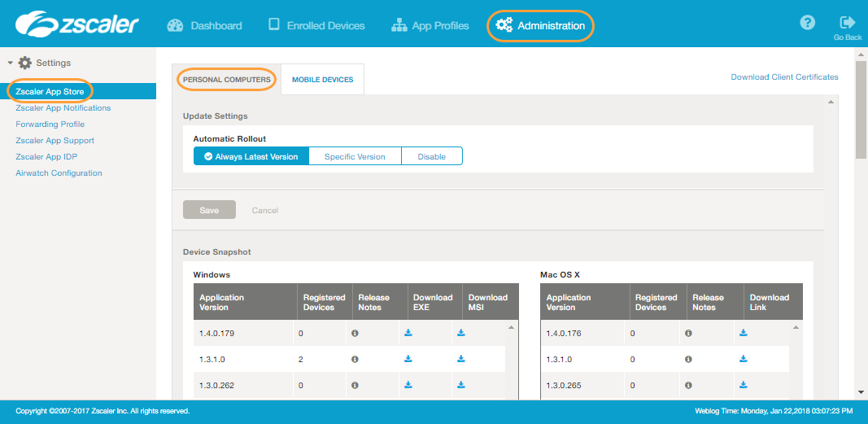Download Mac OS X version 1.3.0.265

[x=744, y=385]
